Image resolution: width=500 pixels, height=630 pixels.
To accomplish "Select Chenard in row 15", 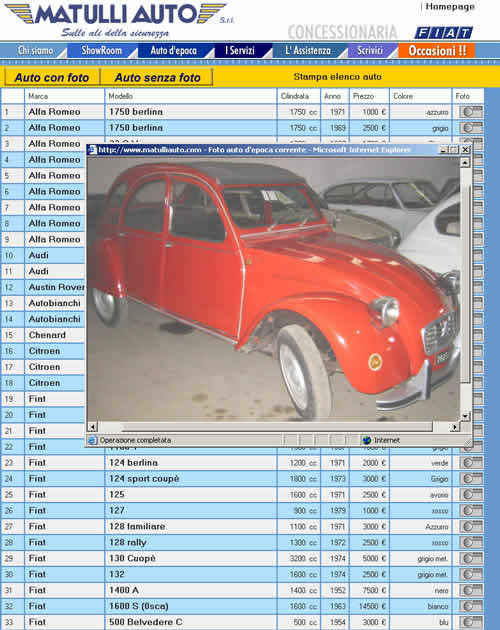I will (x=47, y=335).
